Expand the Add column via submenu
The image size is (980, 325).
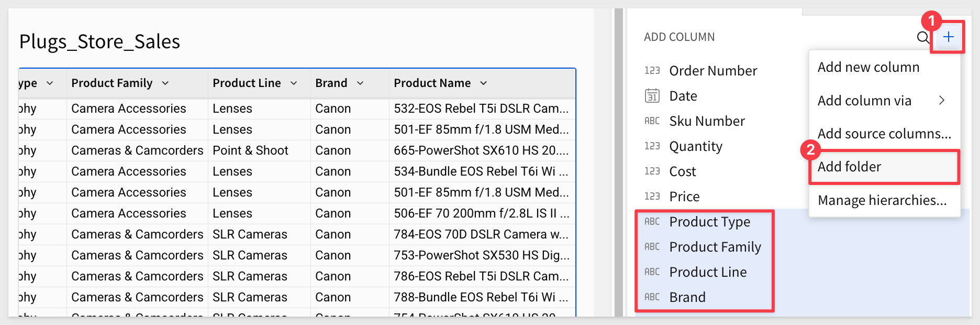884,101
